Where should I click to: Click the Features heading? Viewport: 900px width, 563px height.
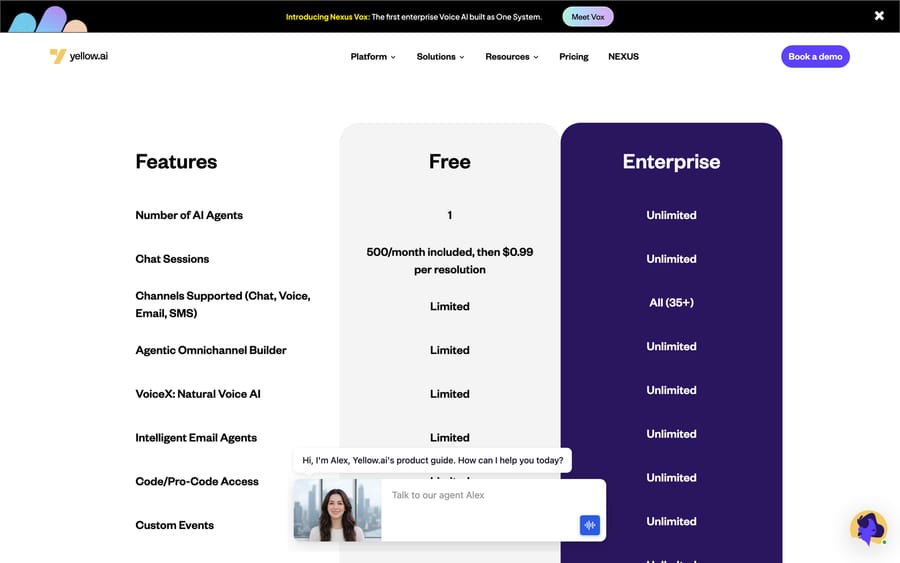(x=176, y=161)
